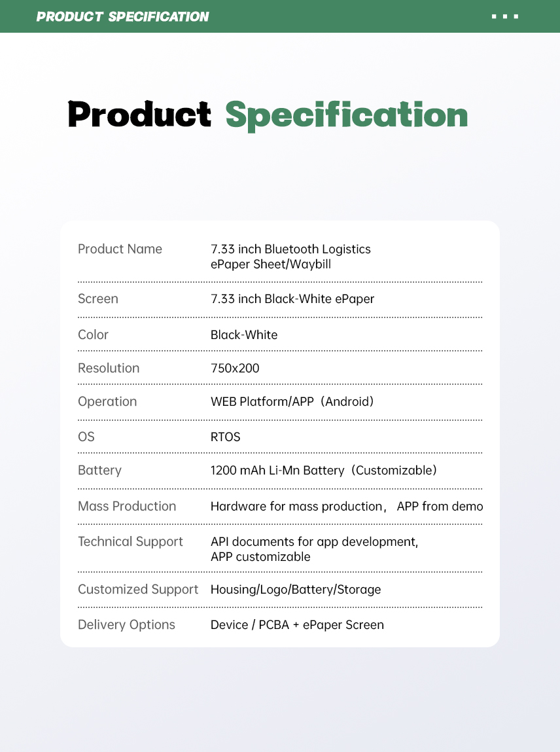Click the "Device / PCBA + ePaper Screen" value
The width and height of the screenshot is (560, 752).
[297, 625]
